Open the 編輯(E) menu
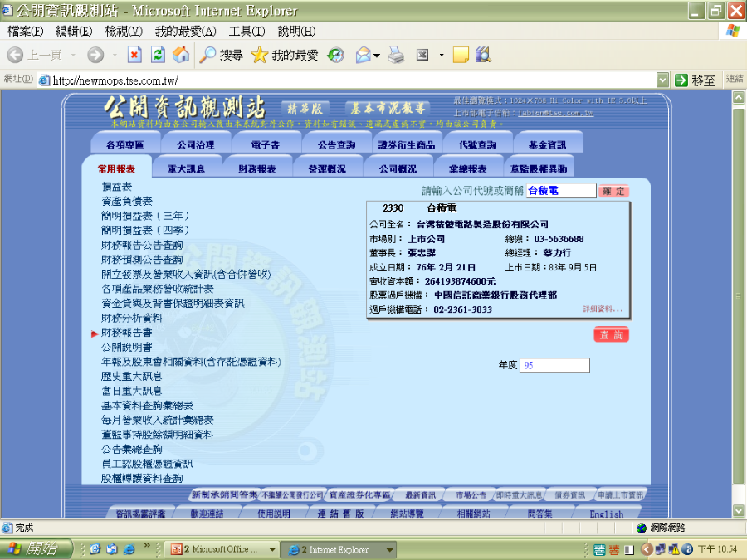This screenshot has width=747, height=560. click(x=74, y=32)
